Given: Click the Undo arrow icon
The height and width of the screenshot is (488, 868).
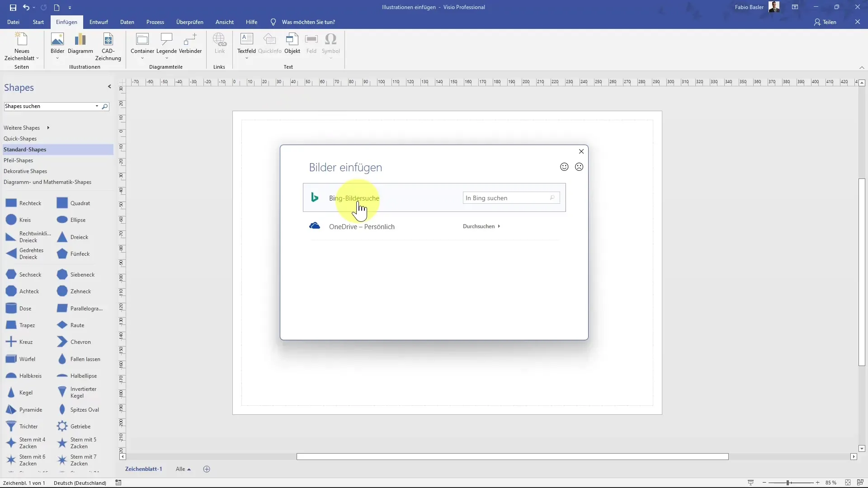Looking at the screenshot, I should click(x=26, y=7).
